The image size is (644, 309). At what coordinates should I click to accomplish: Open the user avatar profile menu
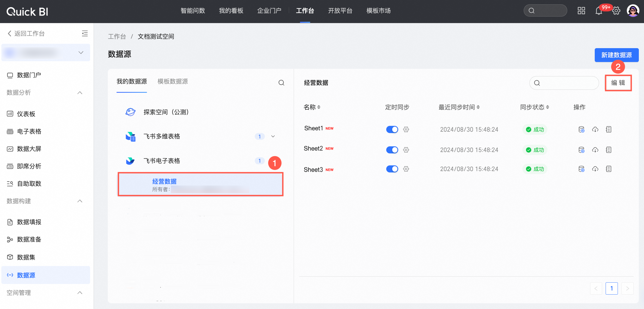pyautogui.click(x=633, y=11)
